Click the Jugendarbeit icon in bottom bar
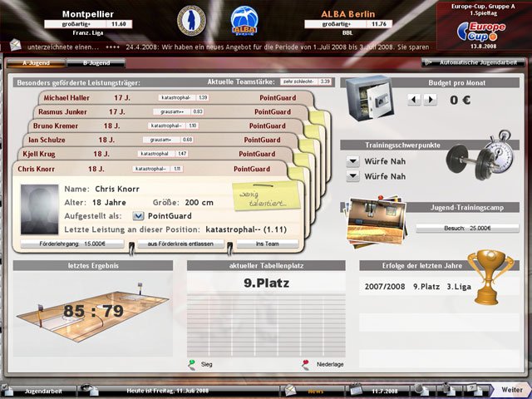Image resolution: width=532 pixels, height=399 pixels. [x=8, y=390]
